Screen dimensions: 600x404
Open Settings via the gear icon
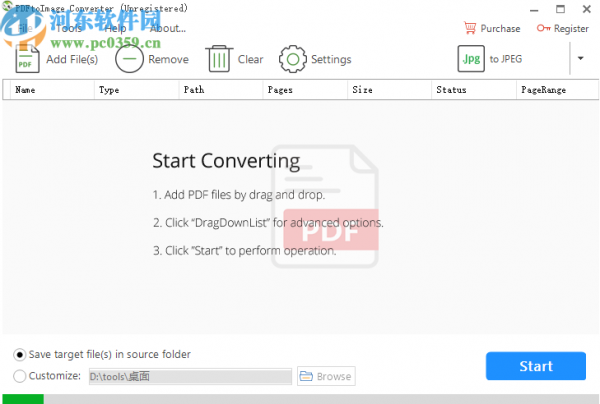point(293,59)
